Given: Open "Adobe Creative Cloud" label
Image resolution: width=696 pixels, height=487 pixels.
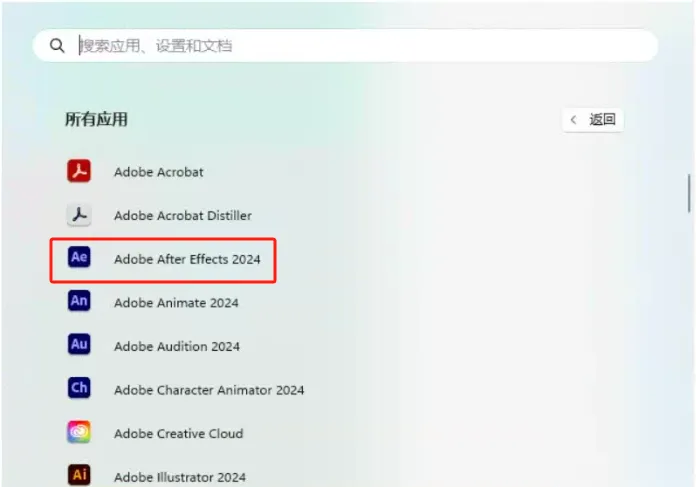Looking at the screenshot, I should [x=178, y=434].
